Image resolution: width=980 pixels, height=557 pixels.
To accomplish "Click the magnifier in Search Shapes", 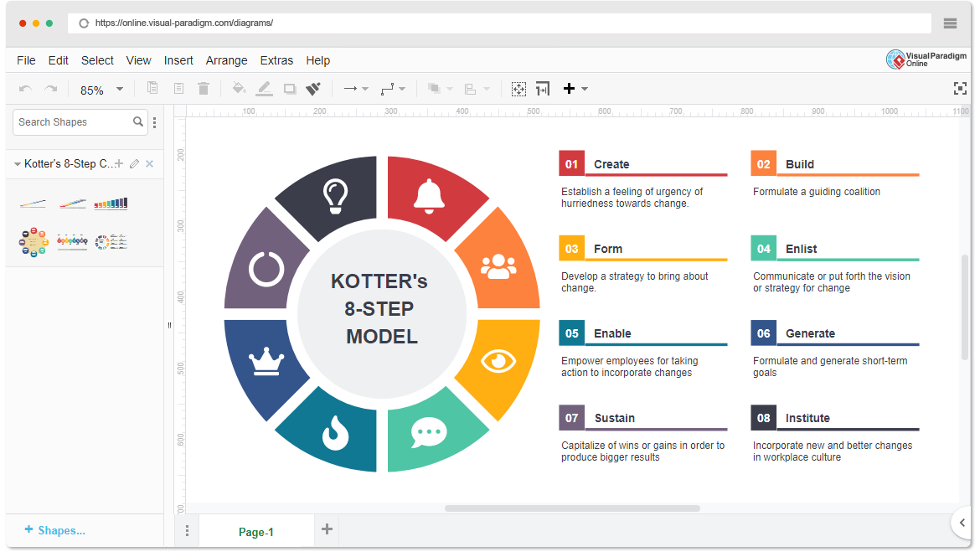I will coord(139,122).
